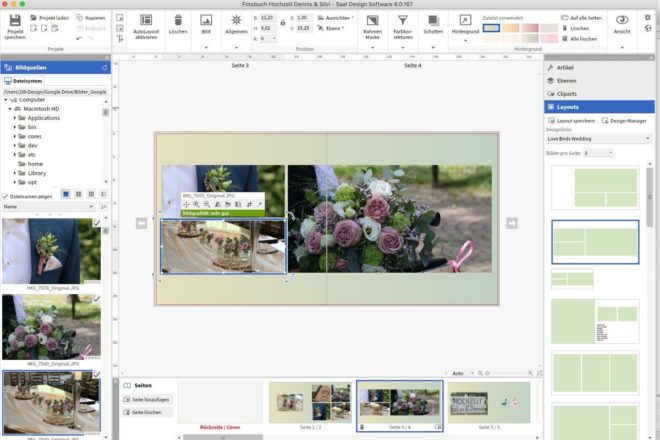Select the Seite 5 / 6 page thumbnail
The height and width of the screenshot is (440, 660).
click(489, 403)
